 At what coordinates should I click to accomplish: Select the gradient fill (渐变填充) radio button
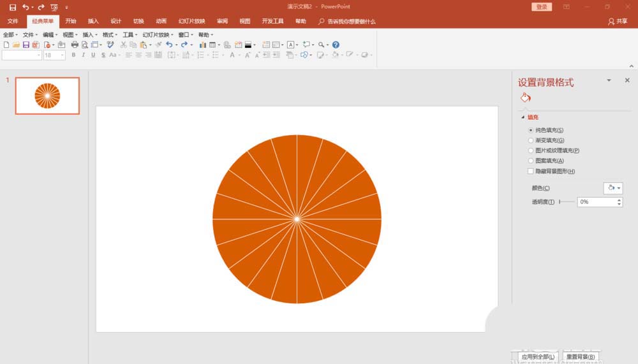tap(531, 140)
